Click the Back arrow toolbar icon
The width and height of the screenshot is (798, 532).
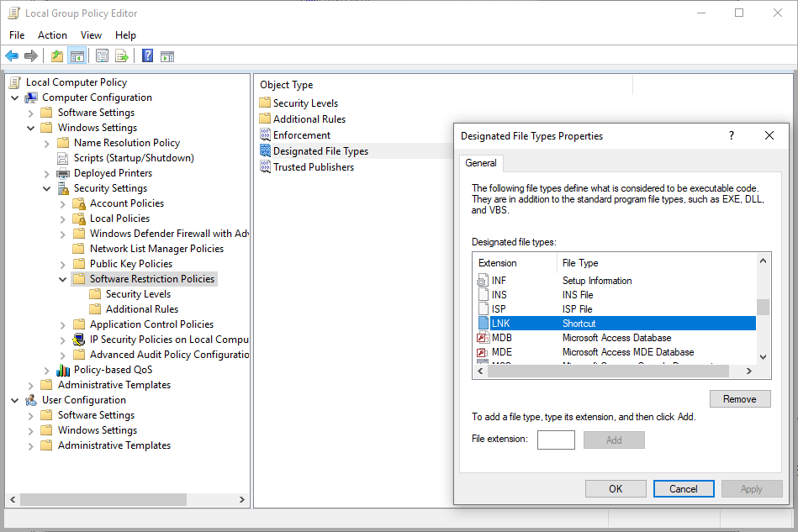point(12,56)
